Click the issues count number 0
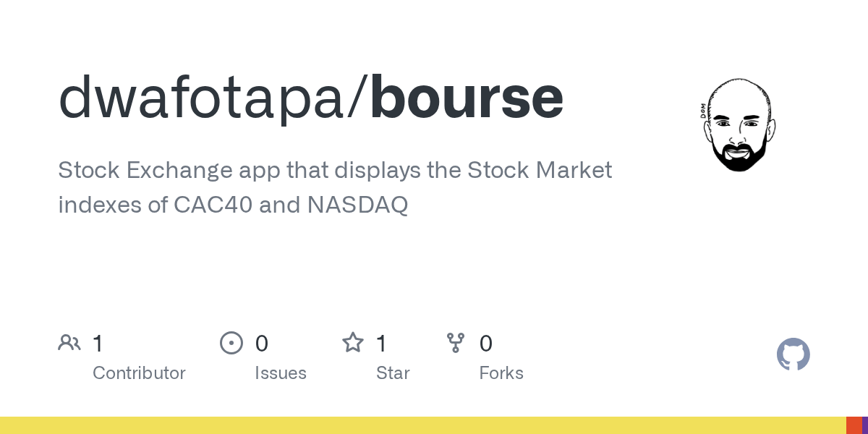This screenshot has width=868, height=434. click(x=262, y=344)
